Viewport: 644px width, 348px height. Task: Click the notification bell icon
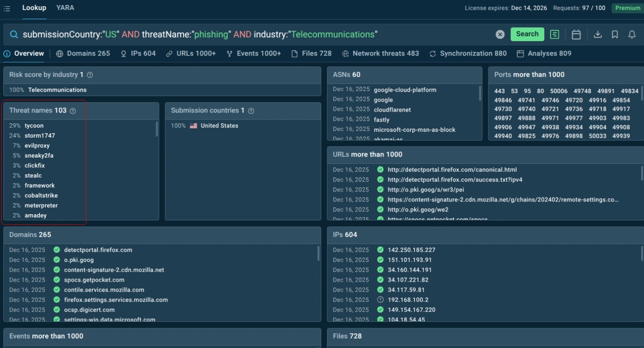631,34
